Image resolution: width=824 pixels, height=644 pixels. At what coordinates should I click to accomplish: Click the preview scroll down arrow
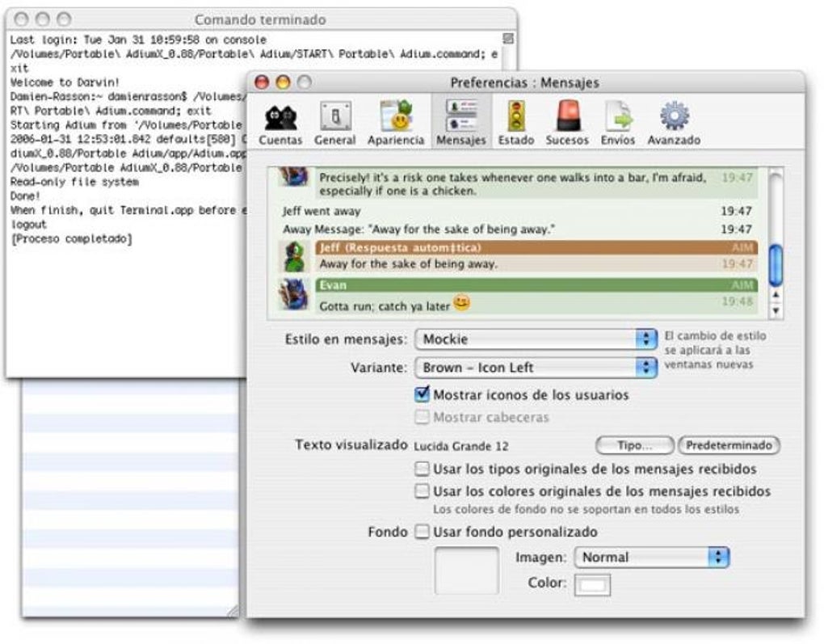click(x=776, y=311)
